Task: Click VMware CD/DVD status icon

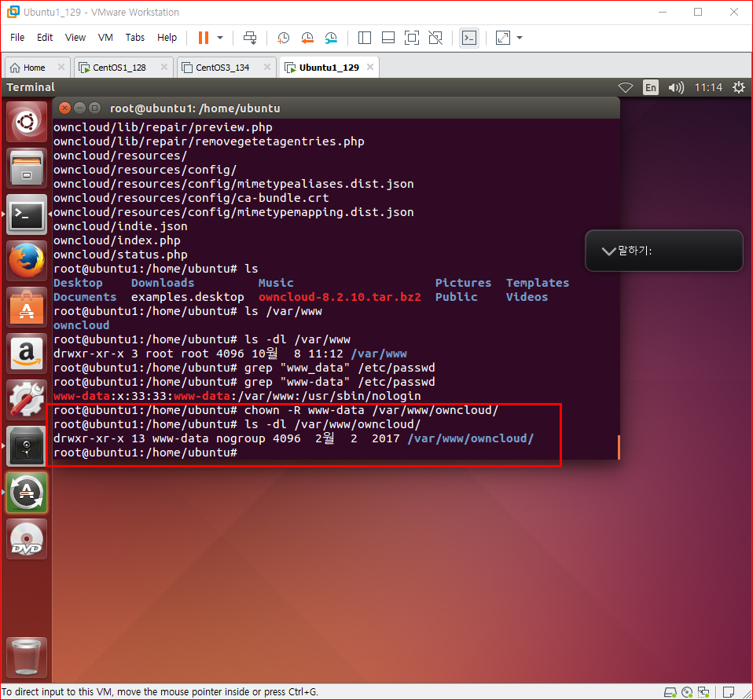Action: [x=687, y=692]
